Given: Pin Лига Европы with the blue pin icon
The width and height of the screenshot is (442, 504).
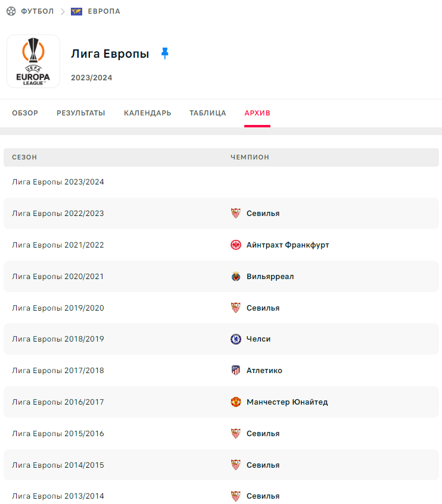Looking at the screenshot, I should [x=164, y=54].
